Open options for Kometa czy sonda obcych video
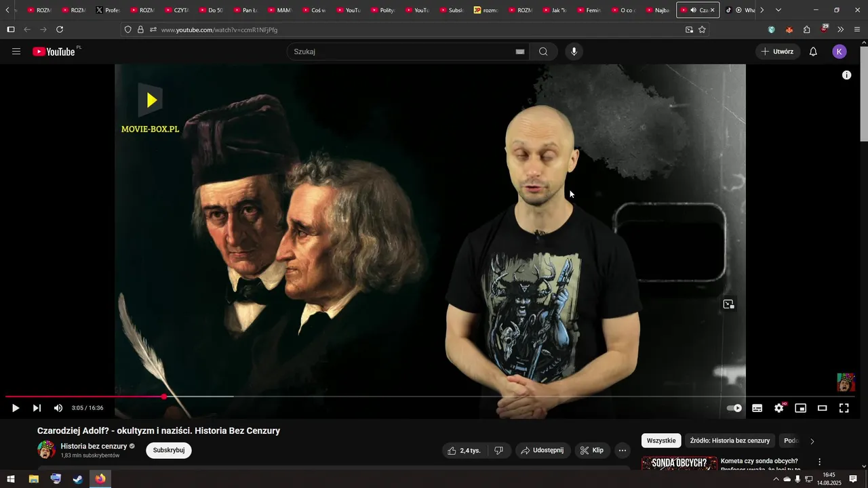 pos(819,462)
